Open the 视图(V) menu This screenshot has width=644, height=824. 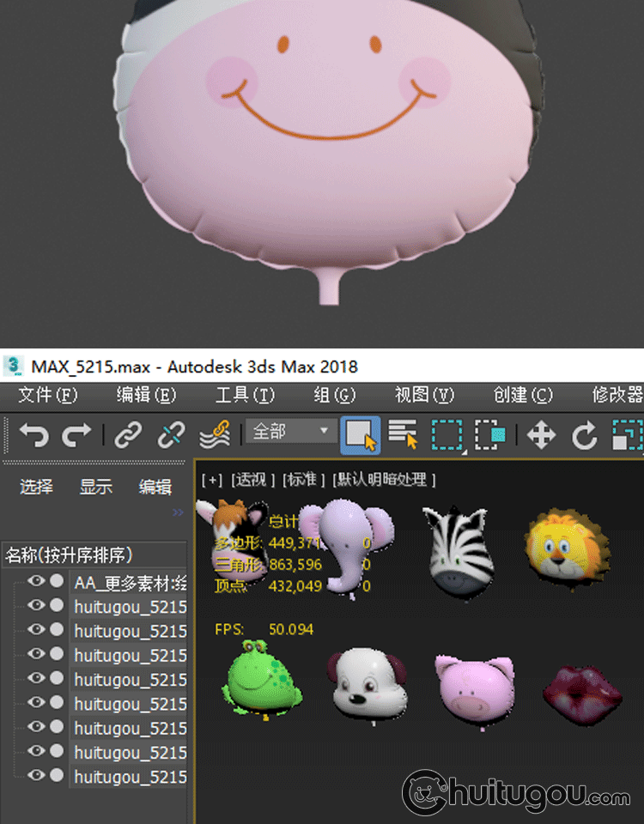[424, 395]
